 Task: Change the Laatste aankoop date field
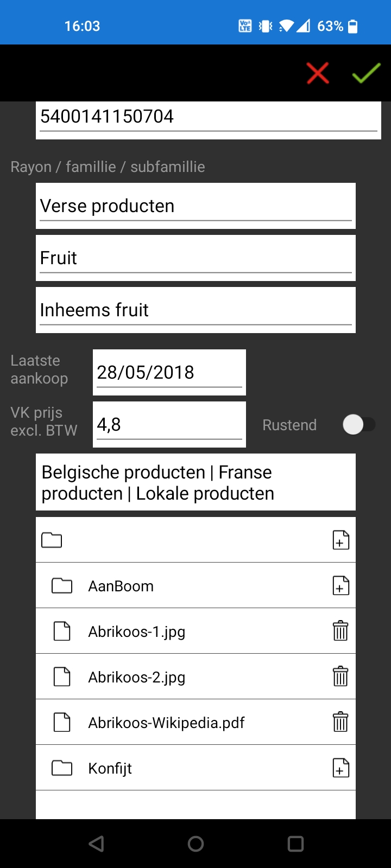[x=169, y=373]
